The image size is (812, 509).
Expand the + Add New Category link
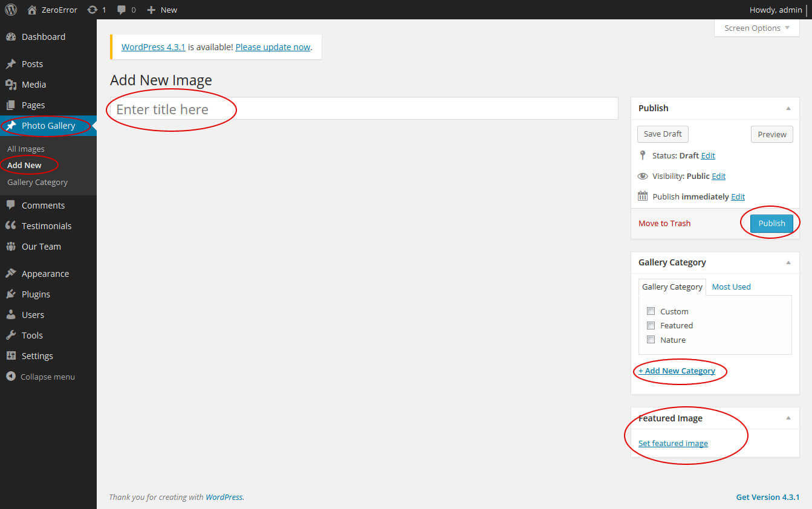click(x=677, y=371)
